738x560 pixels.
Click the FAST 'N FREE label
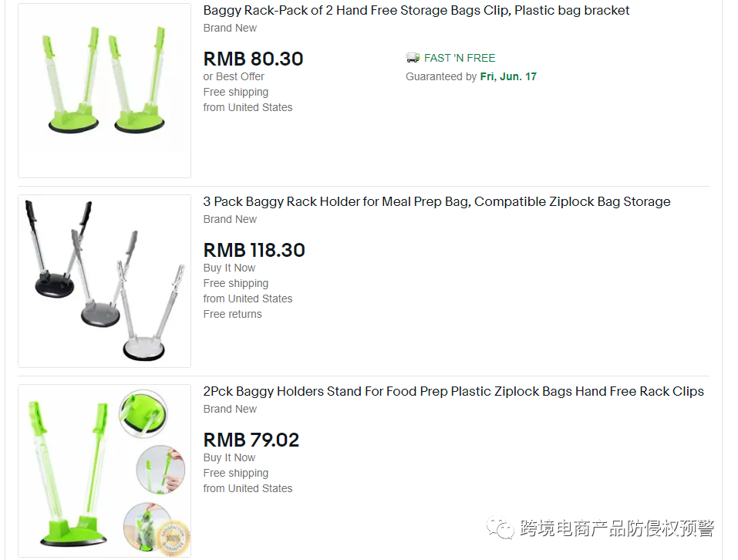pyautogui.click(x=460, y=58)
